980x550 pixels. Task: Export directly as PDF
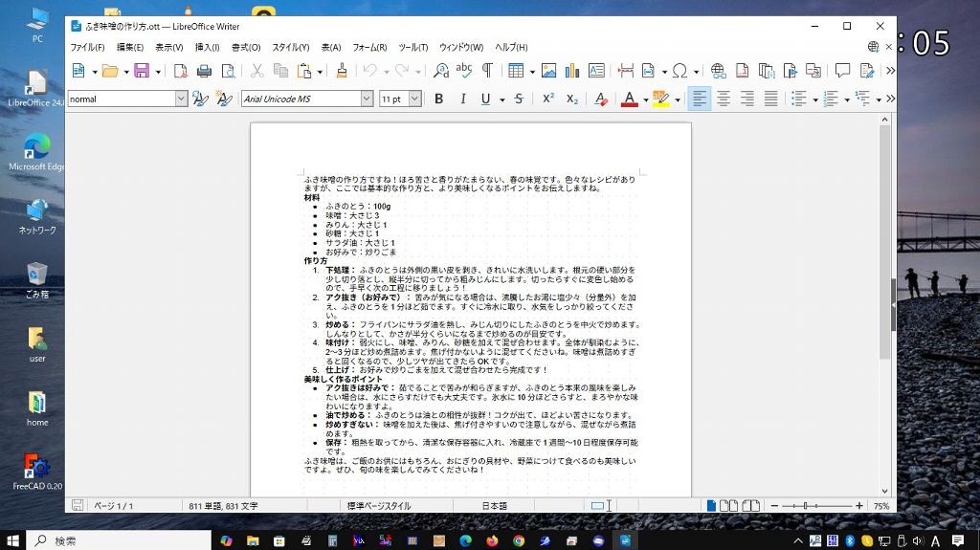pyautogui.click(x=181, y=71)
